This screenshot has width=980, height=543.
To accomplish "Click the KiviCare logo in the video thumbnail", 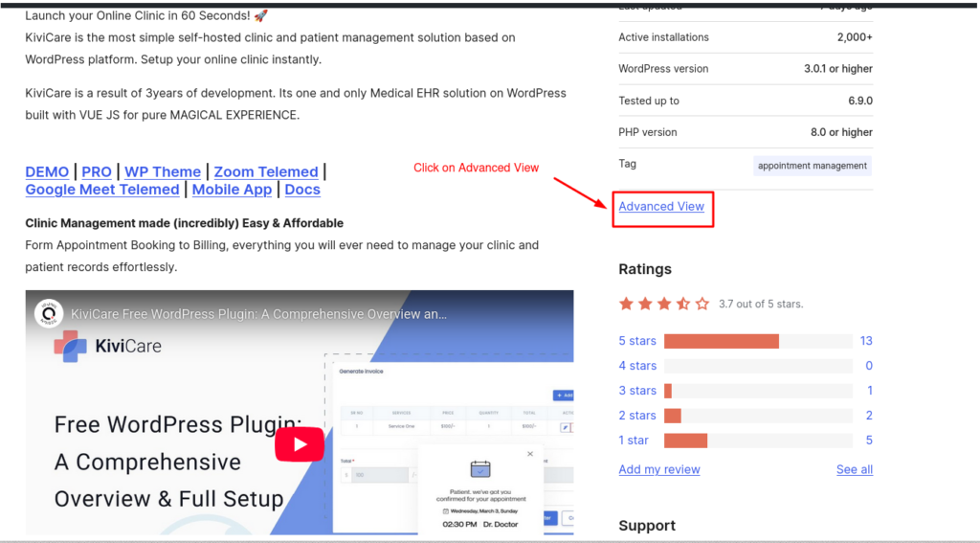I will coord(108,346).
